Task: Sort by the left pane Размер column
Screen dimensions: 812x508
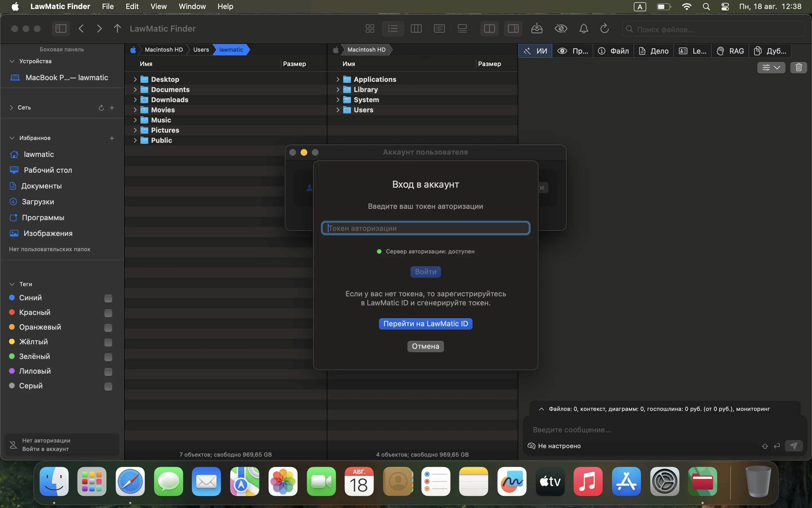Action: tap(294, 64)
